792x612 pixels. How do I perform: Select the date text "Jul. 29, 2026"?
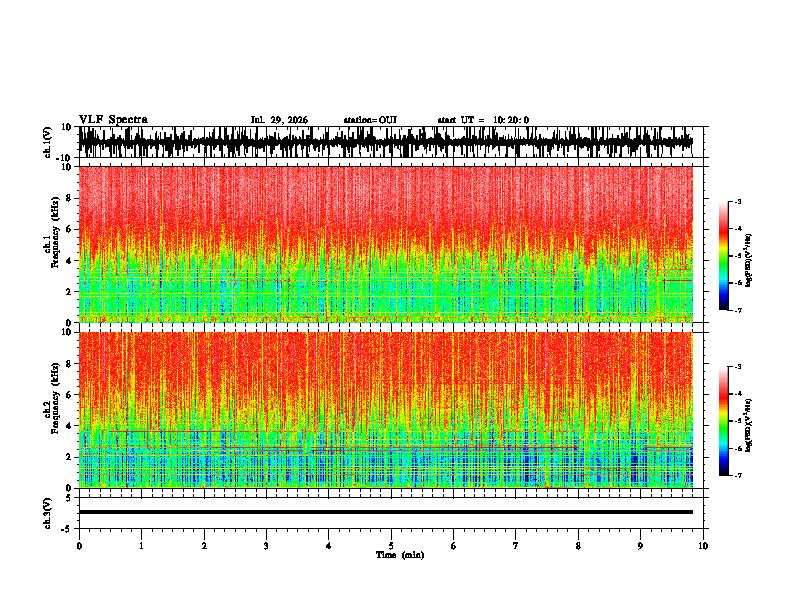[x=279, y=120]
